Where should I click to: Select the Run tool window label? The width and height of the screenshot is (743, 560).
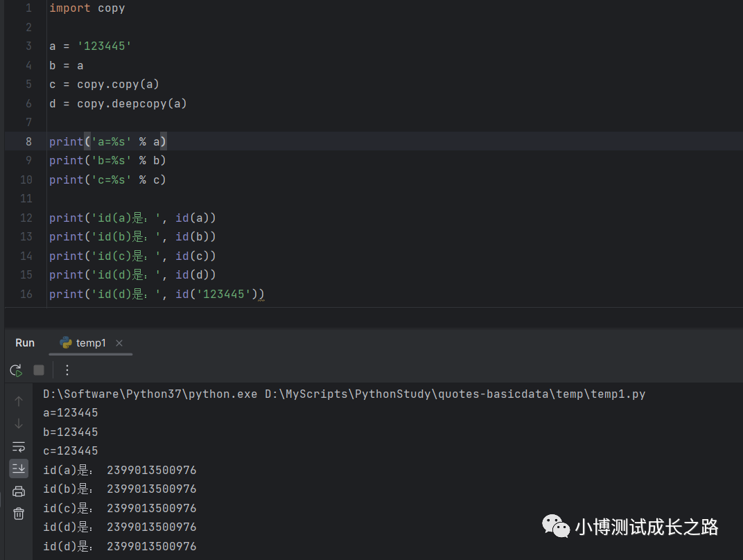25,343
